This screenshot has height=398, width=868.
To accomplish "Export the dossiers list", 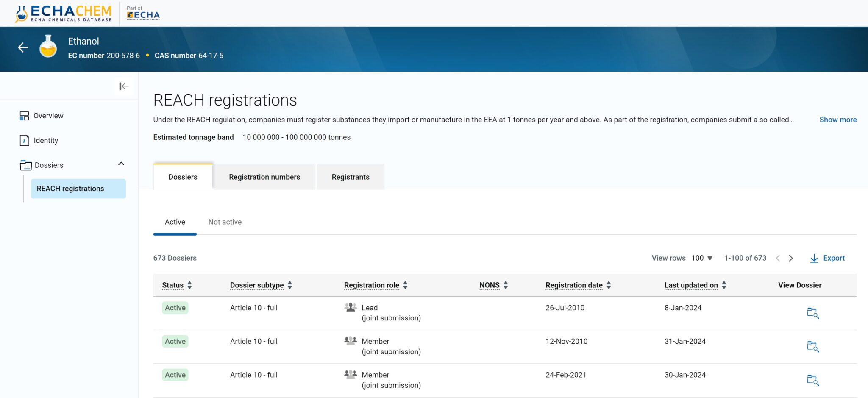I will 827,258.
